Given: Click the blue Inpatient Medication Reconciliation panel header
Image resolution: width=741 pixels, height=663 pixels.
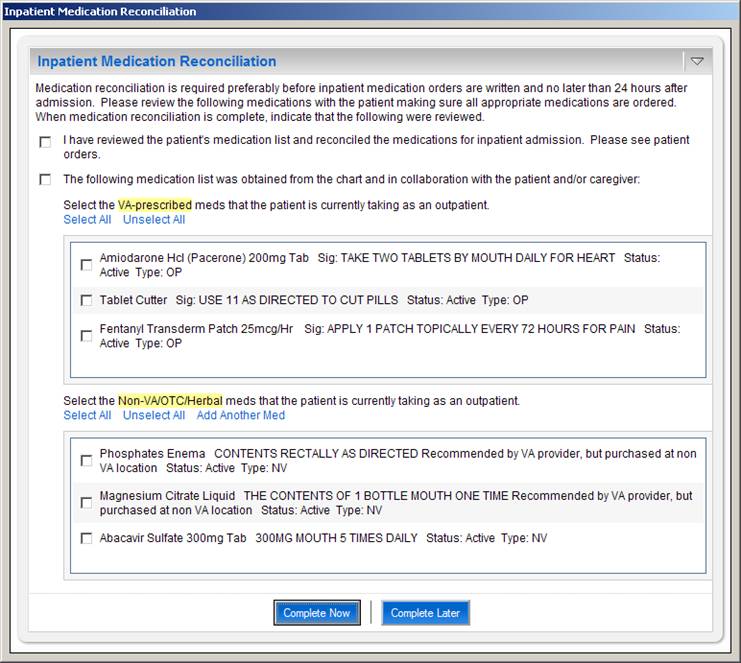Looking at the screenshot, I should click(157, 61).
